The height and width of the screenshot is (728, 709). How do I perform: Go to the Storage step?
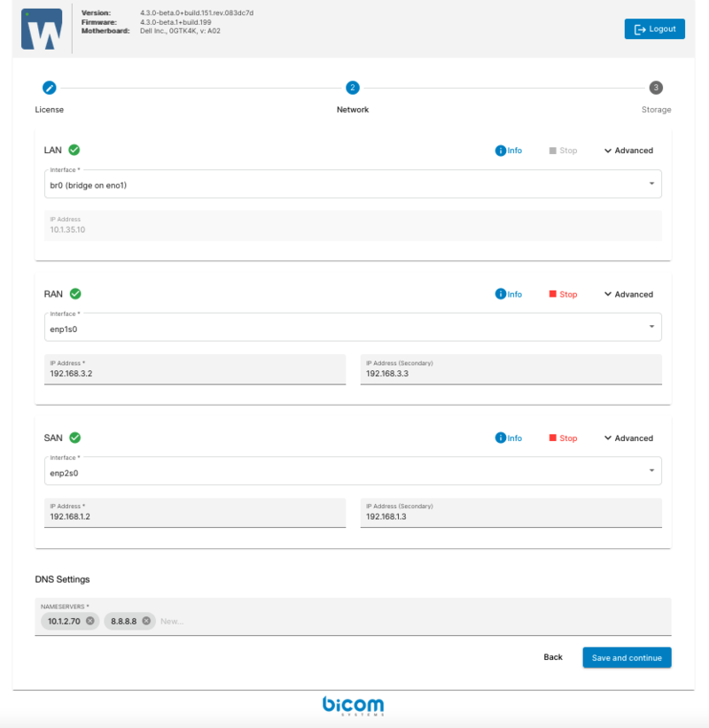pyautogui.click(x=655, y=88)
